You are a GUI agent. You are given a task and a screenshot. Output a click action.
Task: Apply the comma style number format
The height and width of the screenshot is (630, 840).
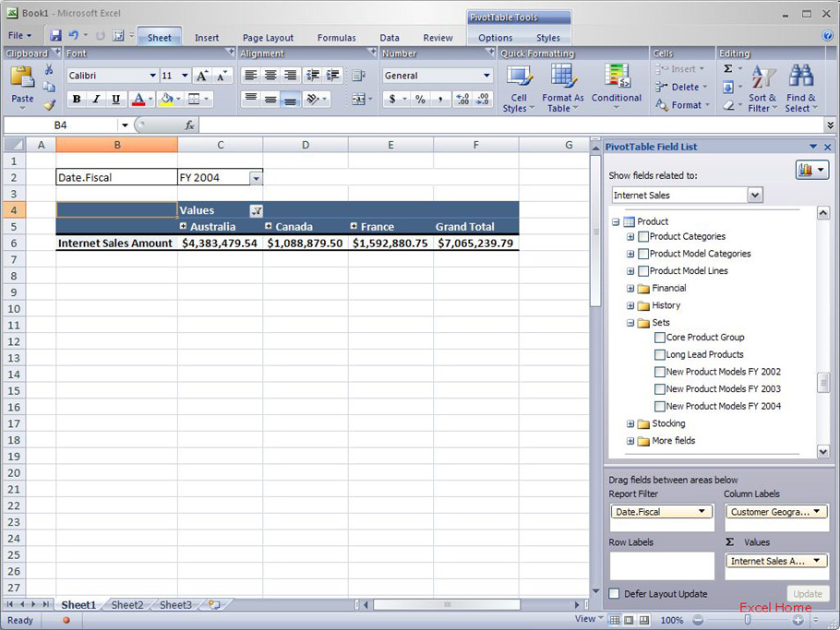click(440, 99)
